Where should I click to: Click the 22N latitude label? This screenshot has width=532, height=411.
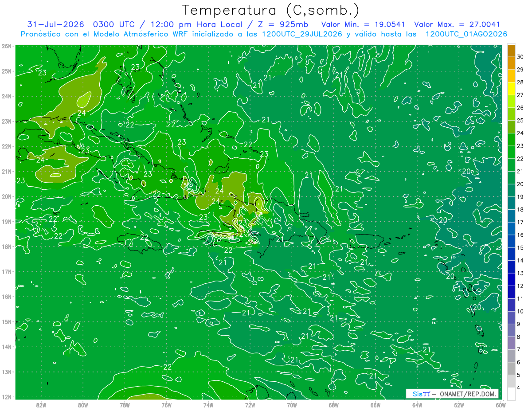click(7, 146)
